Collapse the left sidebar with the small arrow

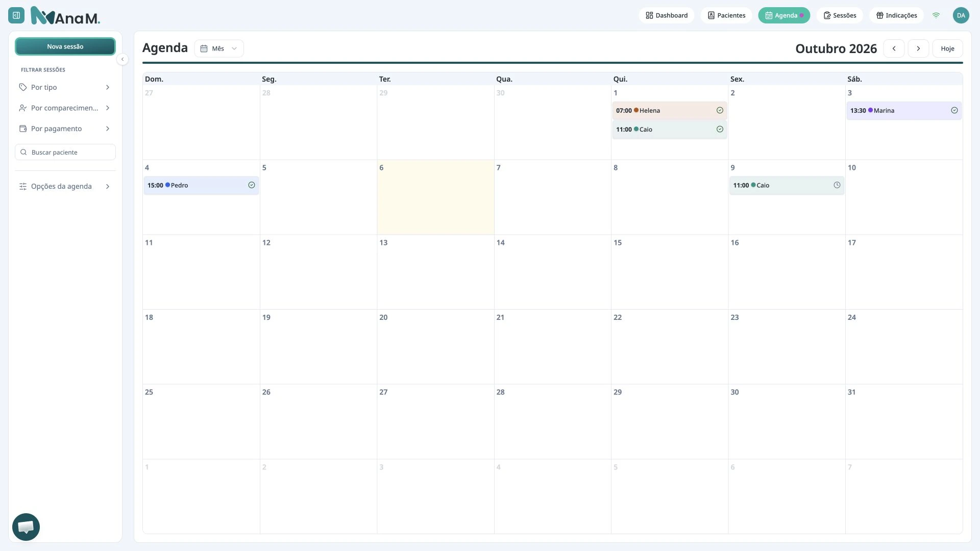click(x=122, y=60)
